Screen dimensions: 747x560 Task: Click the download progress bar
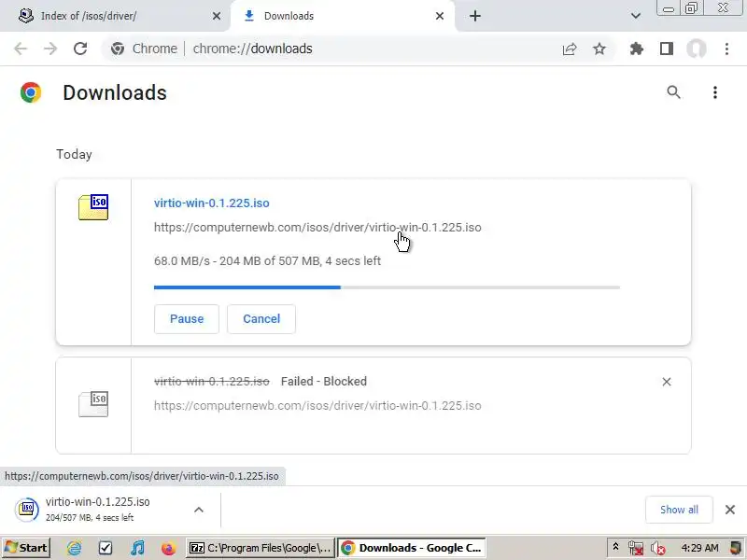click(x=387, y=287)
